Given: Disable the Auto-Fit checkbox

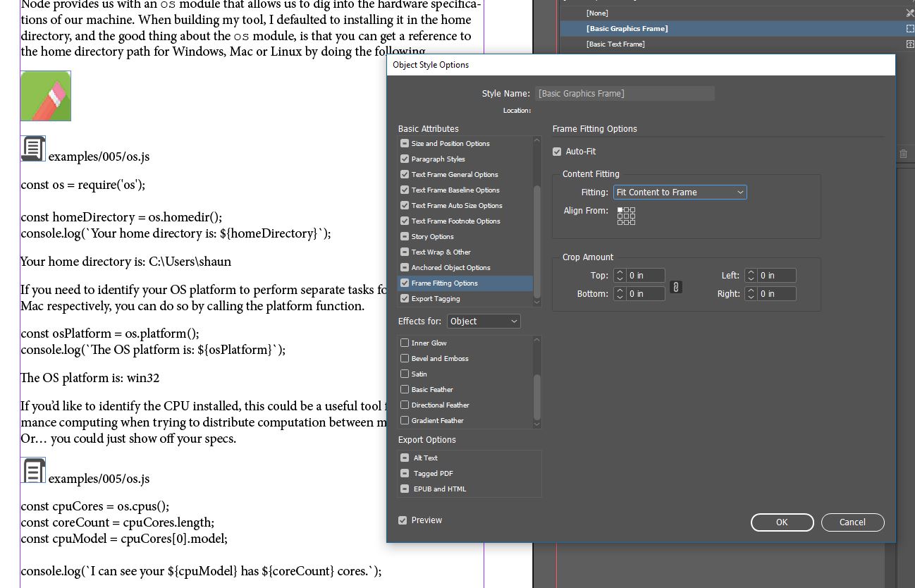Looking at the screenshot, I should coord(556,151).
